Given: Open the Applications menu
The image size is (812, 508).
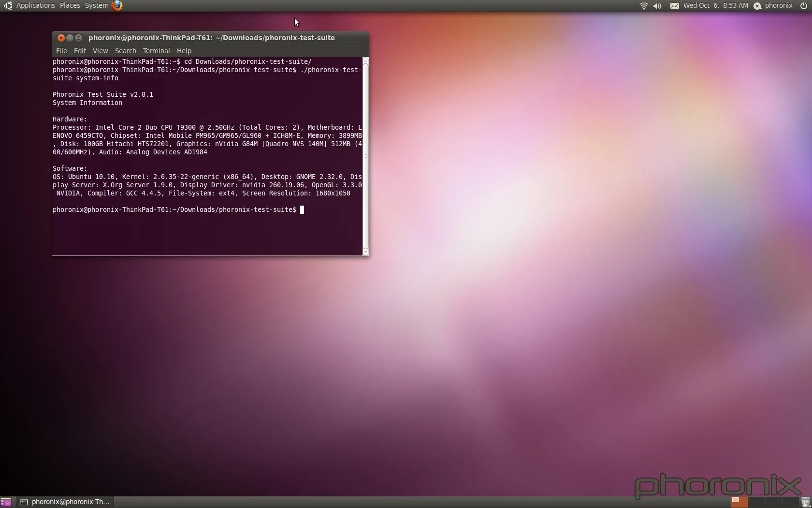Looking at the screenshot, I should (35, 5).
